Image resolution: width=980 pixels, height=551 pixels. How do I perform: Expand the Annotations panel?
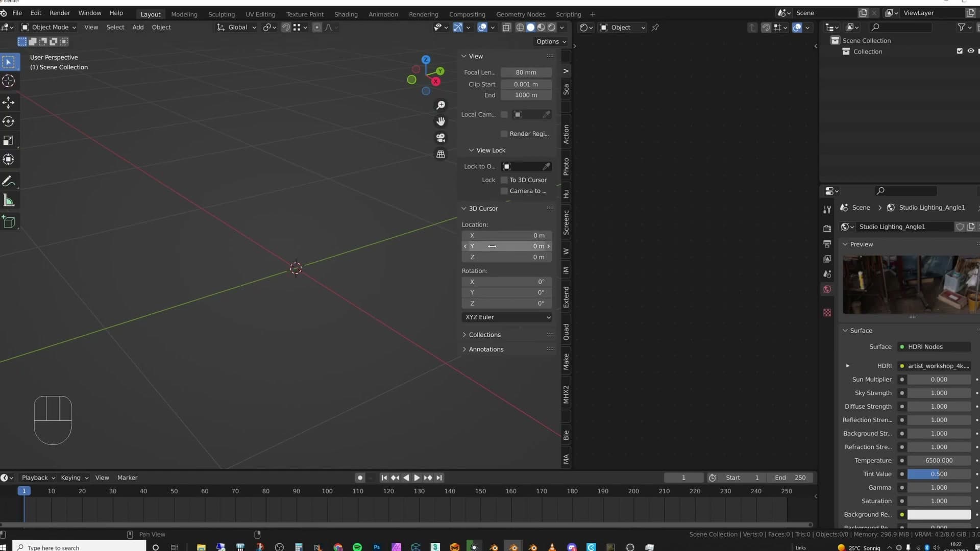[485, 349]
